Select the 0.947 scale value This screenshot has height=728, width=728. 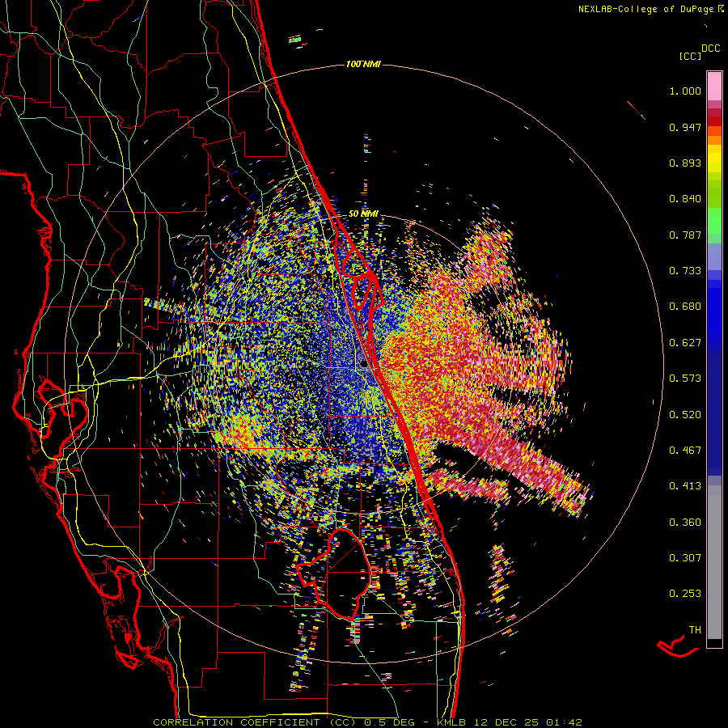pyautogui.click(x=685, y=127)
